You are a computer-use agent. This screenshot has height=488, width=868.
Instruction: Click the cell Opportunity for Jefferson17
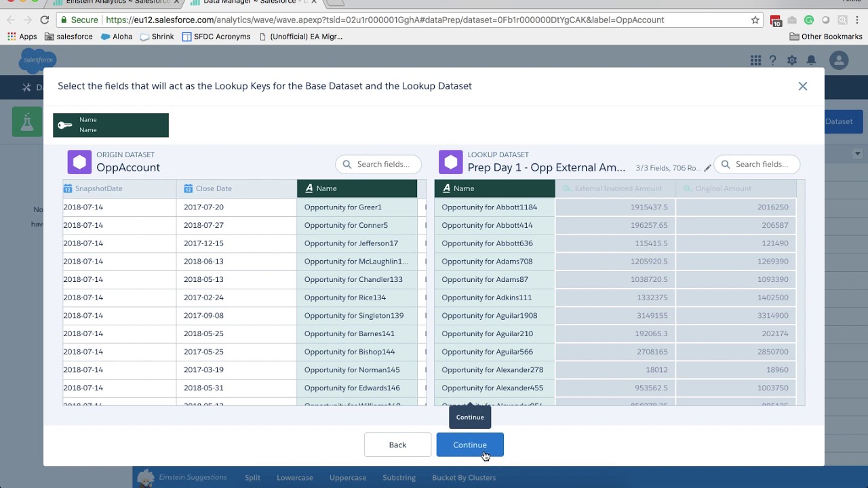pyautogui.click(x=357, y=243)
